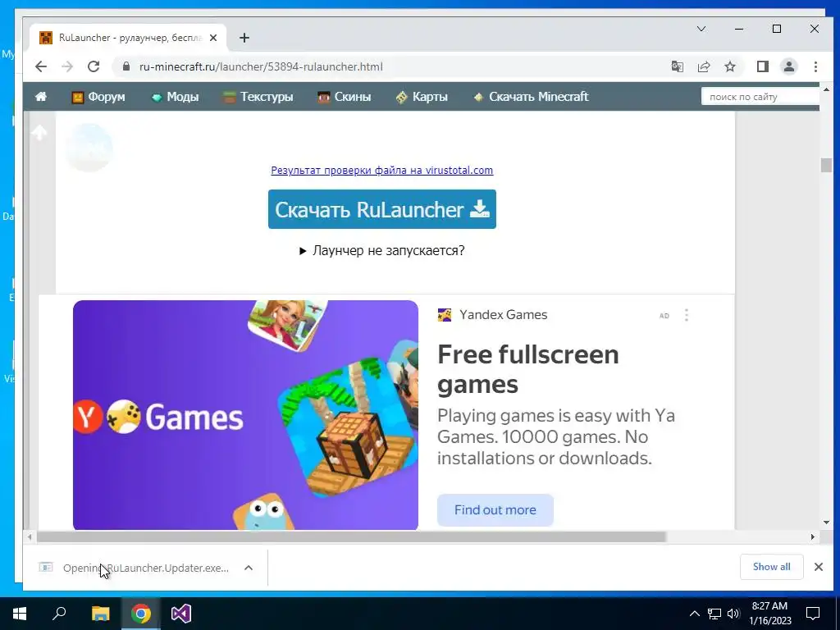This screenshot has height=630, width=840.
Task: Open Visual Studio from taskbar
Action: click(x=181, y=614)
